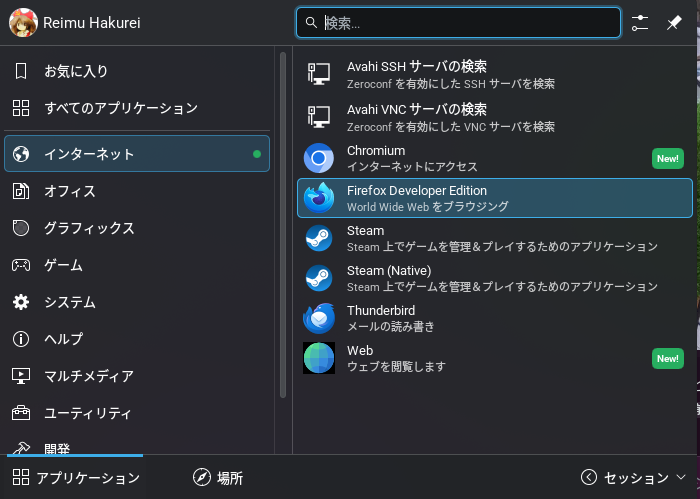Click the Reimu Hakurei user avatar
This screenshot has height=499, width=700.
[x=23, y=22]
